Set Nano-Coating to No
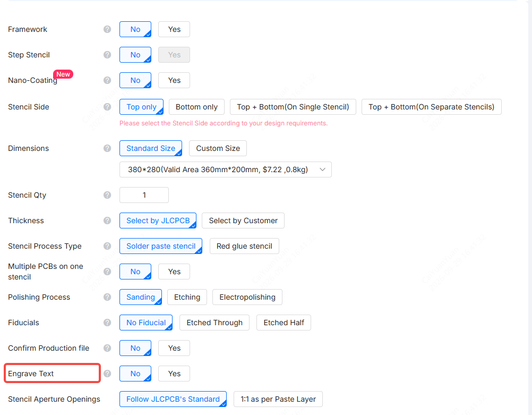The image size is (532, 415). [135, 80]
